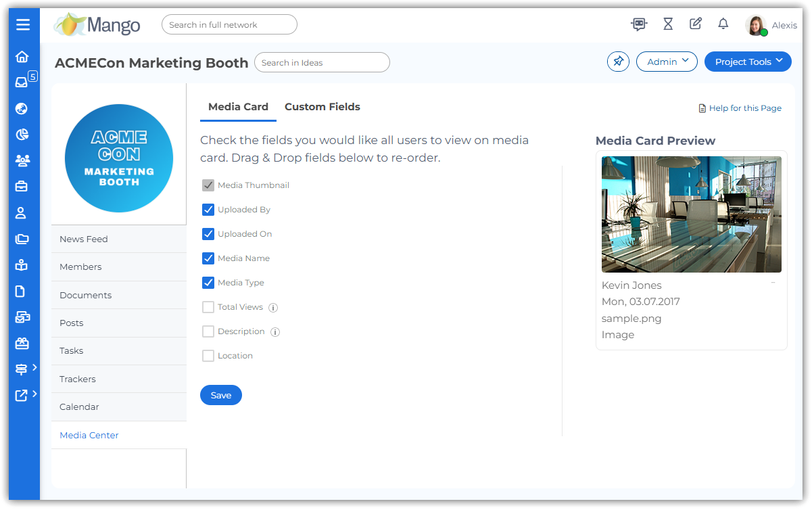Viewport: 812px width, 510px height.
Task: Open Help for this Page link
Action: (x=740, y=108)
